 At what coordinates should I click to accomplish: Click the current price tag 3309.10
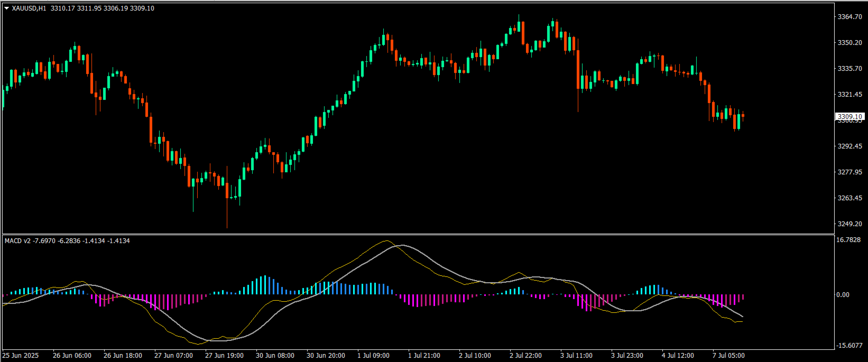coord(849,116)
